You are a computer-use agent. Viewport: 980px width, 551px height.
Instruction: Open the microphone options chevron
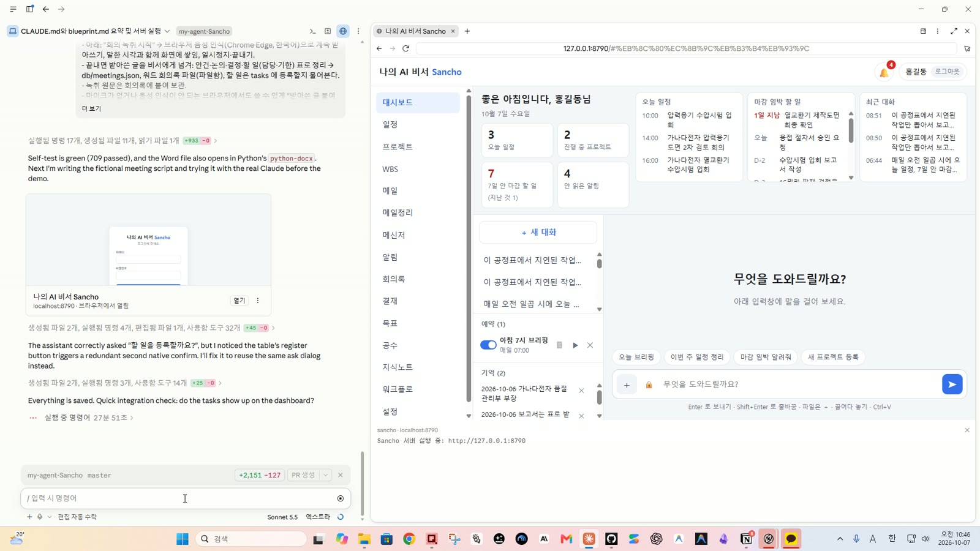point(50,517)
